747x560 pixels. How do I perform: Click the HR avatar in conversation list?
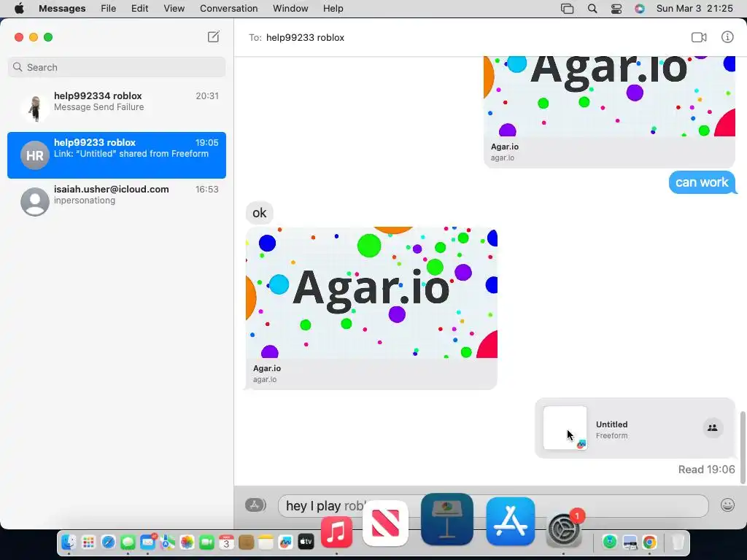[35, 155]
